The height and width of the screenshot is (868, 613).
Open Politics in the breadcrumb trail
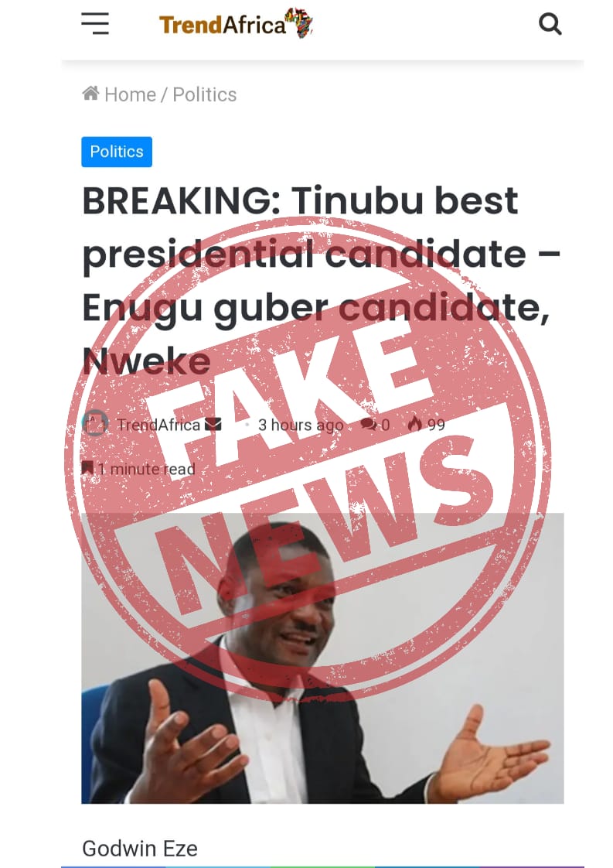pos(205,94)
